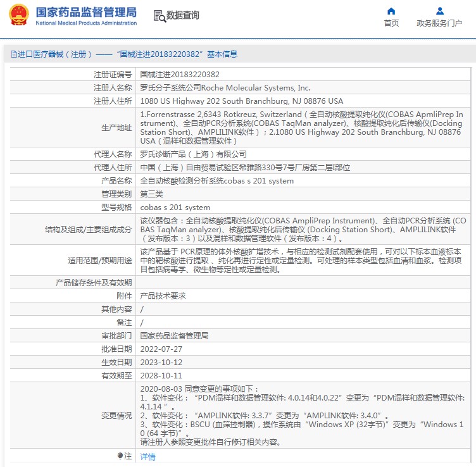Image resolution: width=476 pixels, height=467 pixels.
Task: Click the 型号规格 row label
Action: 116,208
